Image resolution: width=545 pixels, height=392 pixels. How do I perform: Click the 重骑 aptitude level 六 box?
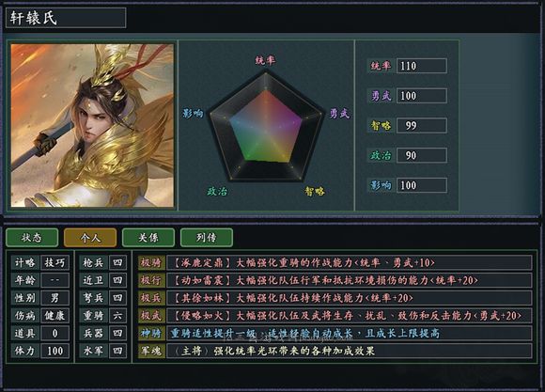(x=117, y=316)
